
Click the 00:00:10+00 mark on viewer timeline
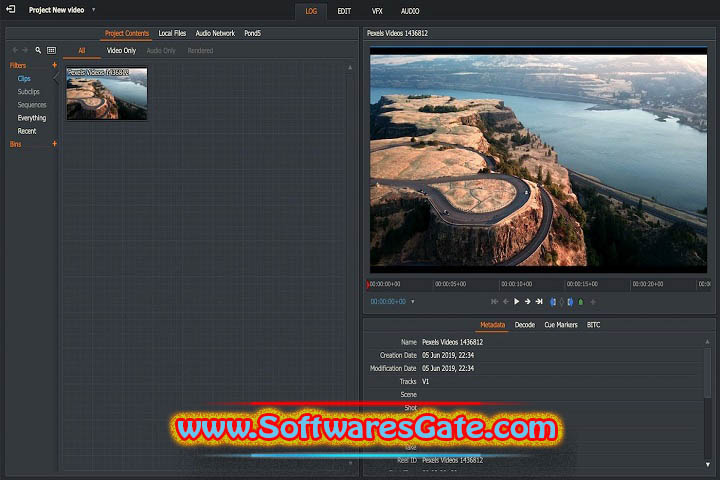[517, 284]
